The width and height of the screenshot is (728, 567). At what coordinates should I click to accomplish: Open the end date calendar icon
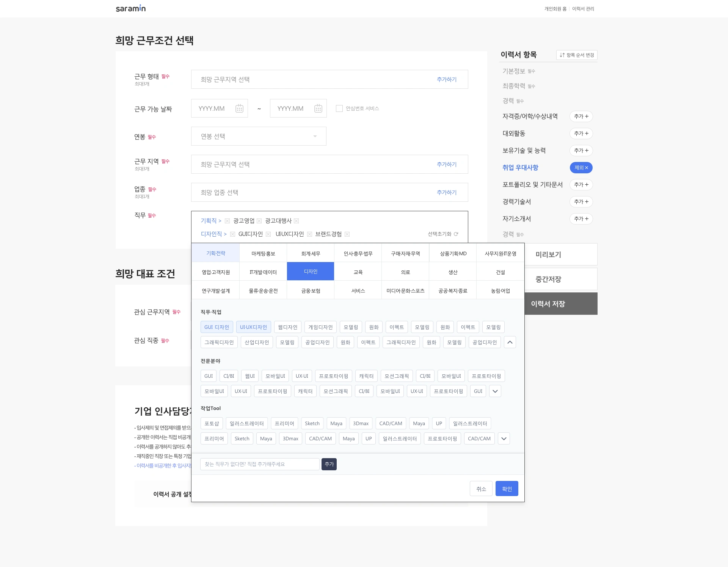coord(318,108)
